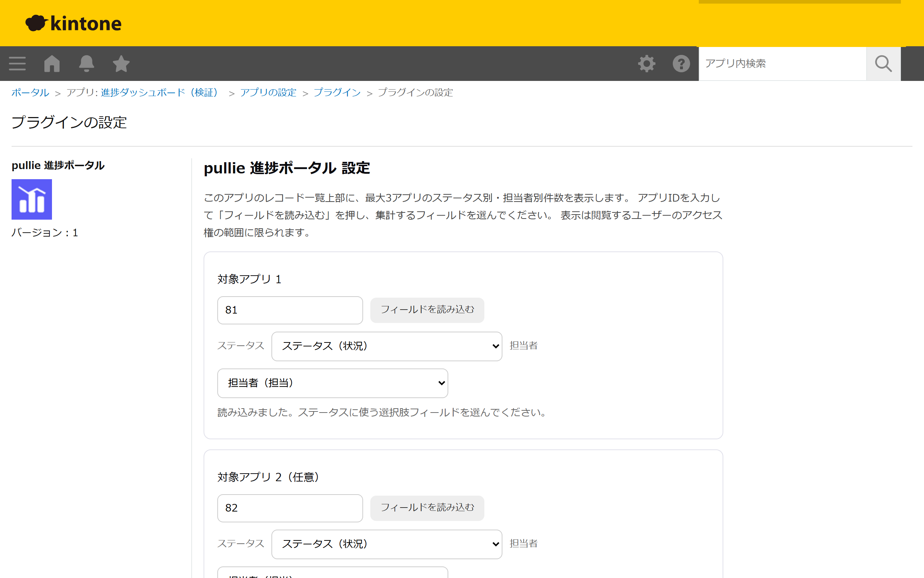This screenshot has height=578, width=924.
Task: Click the app ID field containing 82
Action: click(x=290, y=508)
